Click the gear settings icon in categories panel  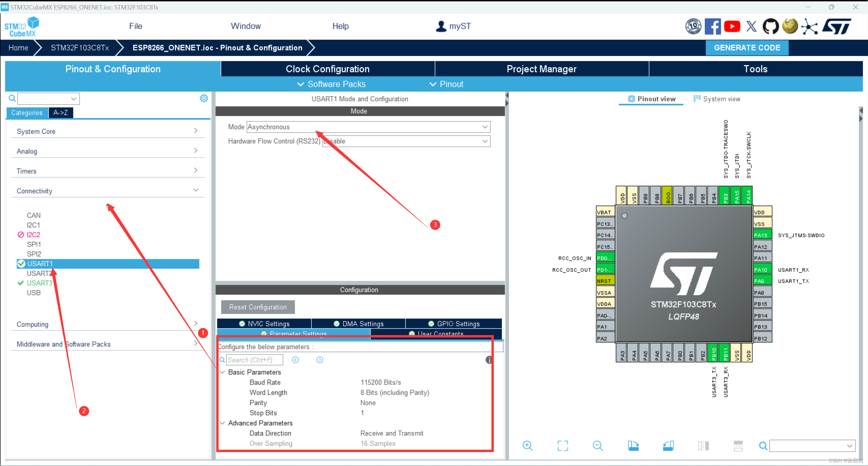click(x=204, y=98)
